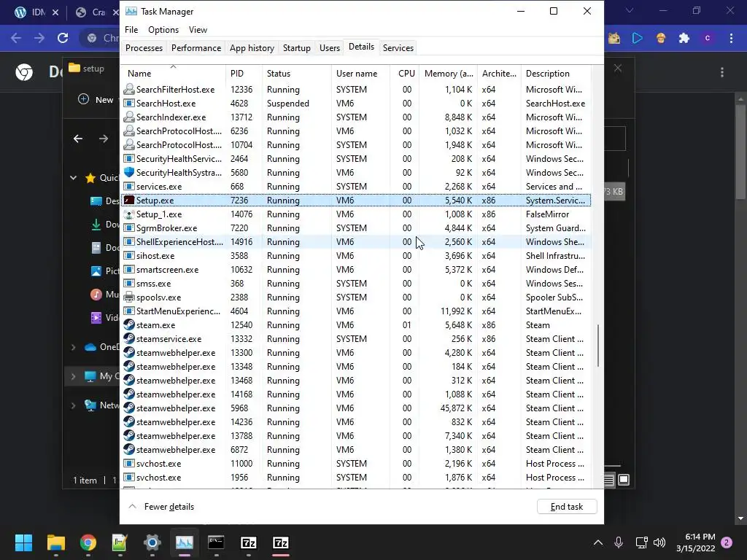Collapse with Fewer details chevron

[133, 506]
